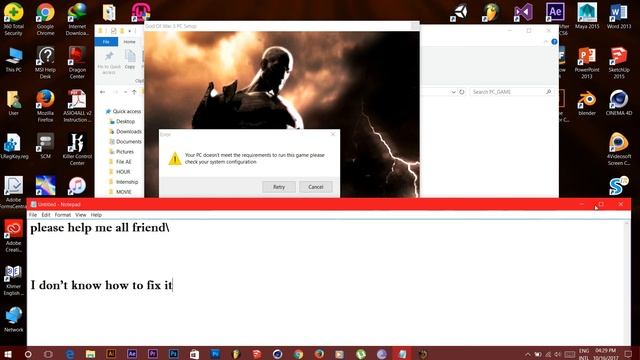Show hidden tray icons chevron

click(528, 354)
